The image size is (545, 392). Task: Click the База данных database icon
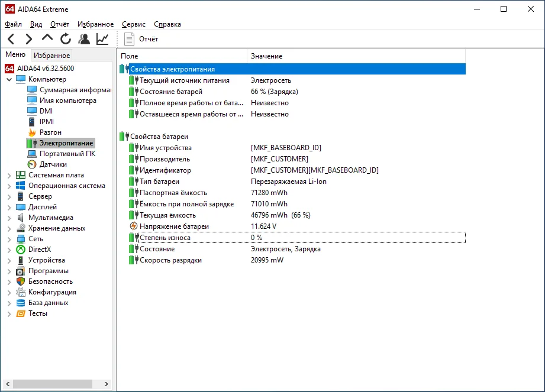point(21,303)
